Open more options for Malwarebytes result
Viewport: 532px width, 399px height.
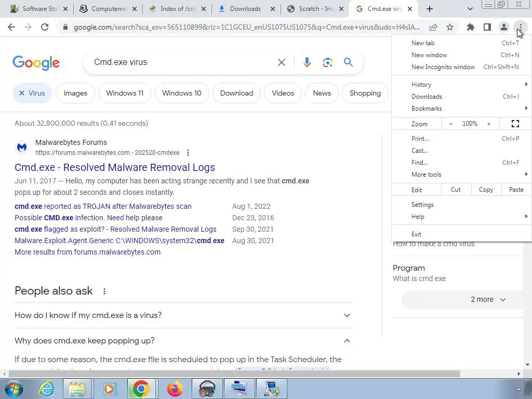tap(188, 153)
